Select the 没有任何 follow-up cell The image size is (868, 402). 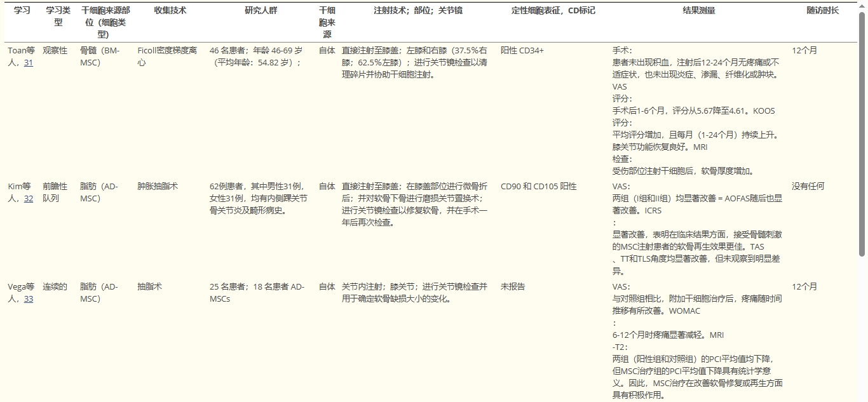[808, 187]
